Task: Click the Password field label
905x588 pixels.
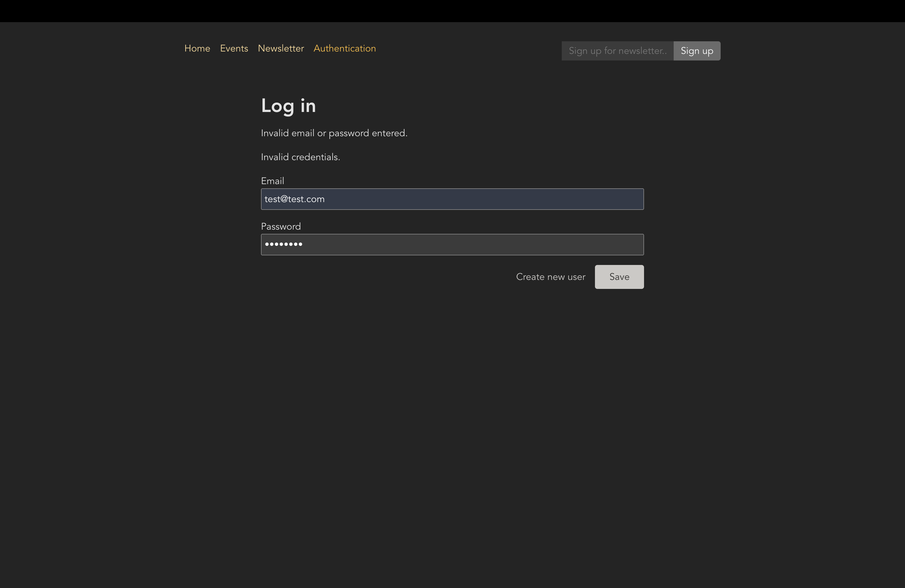Action: pos(281,227)
